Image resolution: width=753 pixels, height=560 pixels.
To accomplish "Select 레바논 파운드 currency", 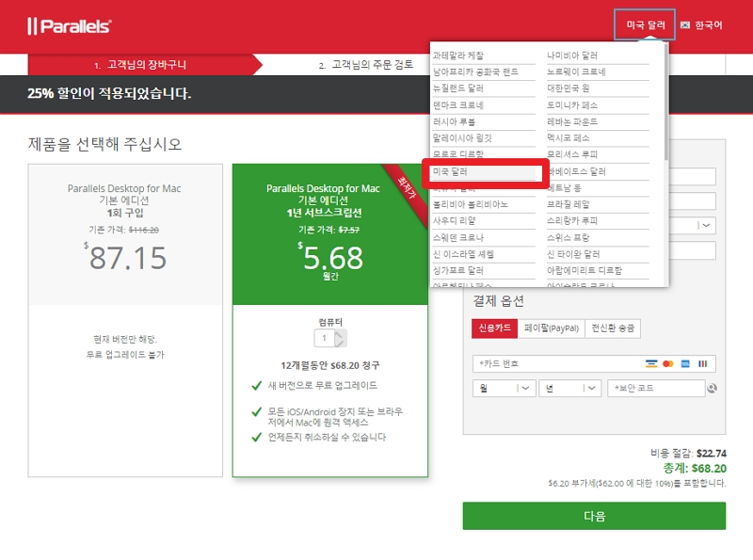I will click(x=598, y=121).
